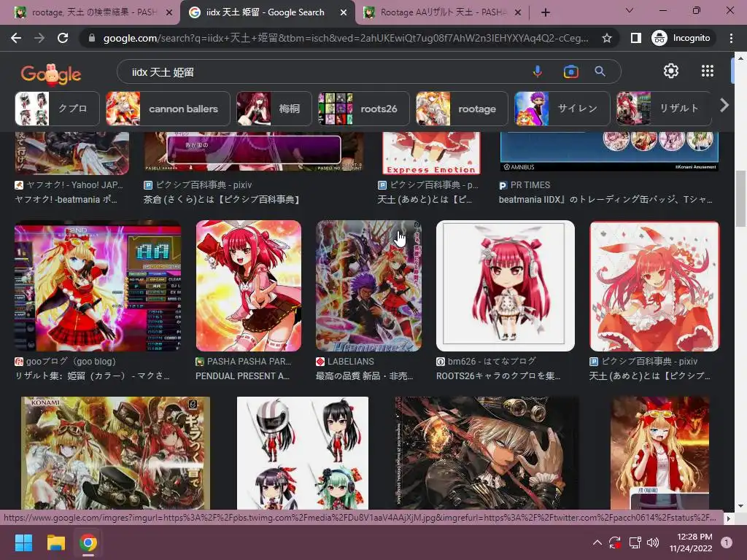Image resolution: width=747 pixels, height=560 pixels.
Task: Open the bm626 chibi character image
Action: tap(505, 286)
